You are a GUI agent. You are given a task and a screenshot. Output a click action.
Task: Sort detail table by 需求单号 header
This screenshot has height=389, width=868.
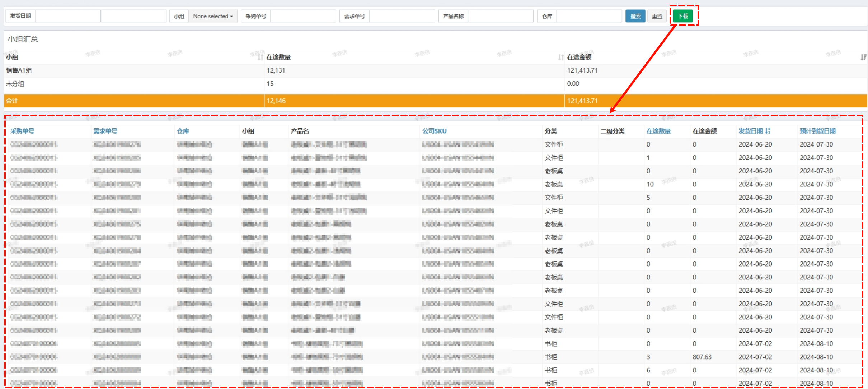(x=105, y=131)
